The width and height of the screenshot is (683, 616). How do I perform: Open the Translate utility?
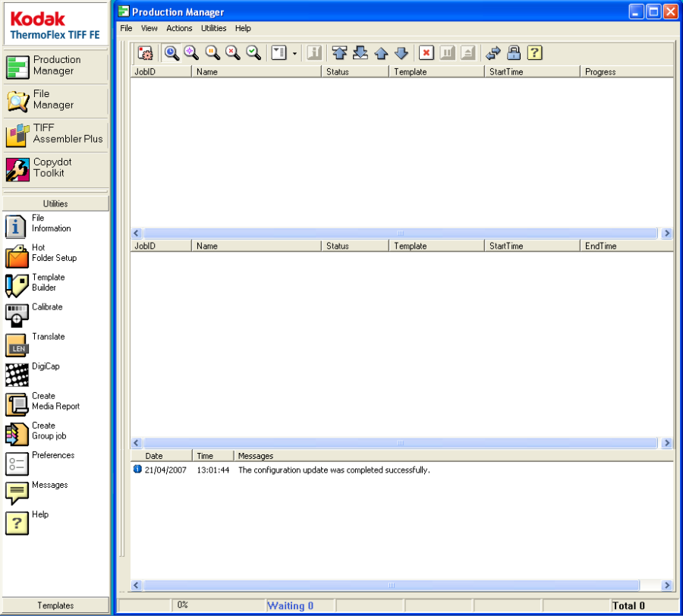[35, 344]
